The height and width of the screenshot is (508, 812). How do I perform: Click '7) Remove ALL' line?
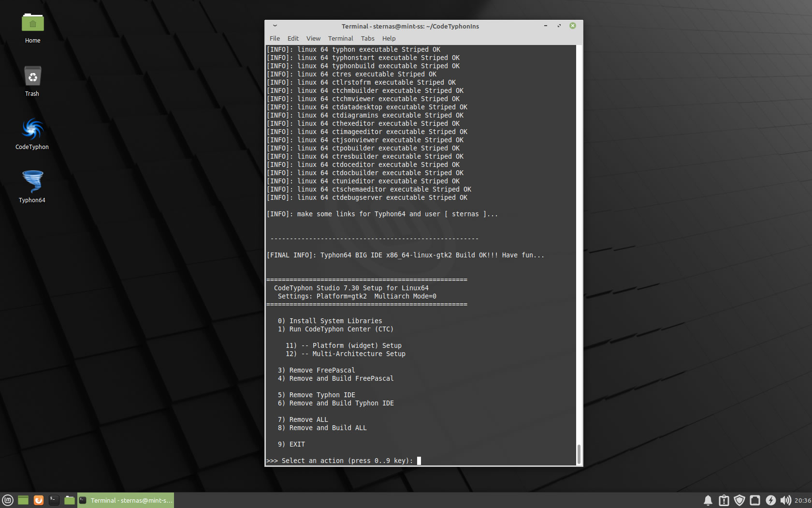pyautogui.click(x=303, y=419)
